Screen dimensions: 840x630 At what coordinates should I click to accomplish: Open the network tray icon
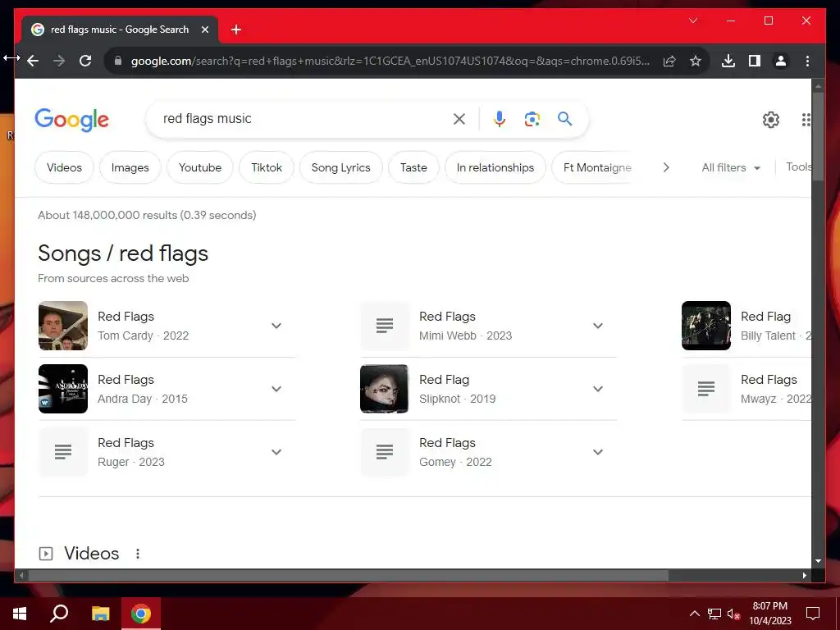tap(714, 614)
